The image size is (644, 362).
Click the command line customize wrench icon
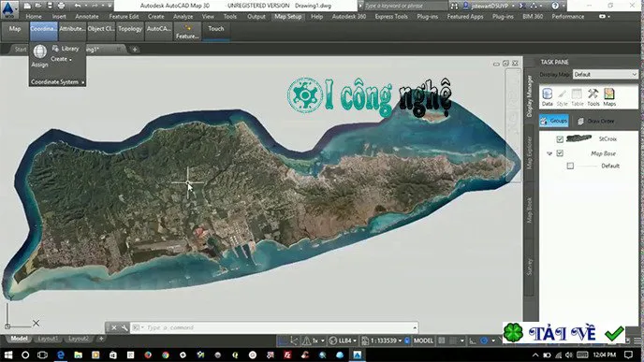pyautogui.click(x=124, y=327)
